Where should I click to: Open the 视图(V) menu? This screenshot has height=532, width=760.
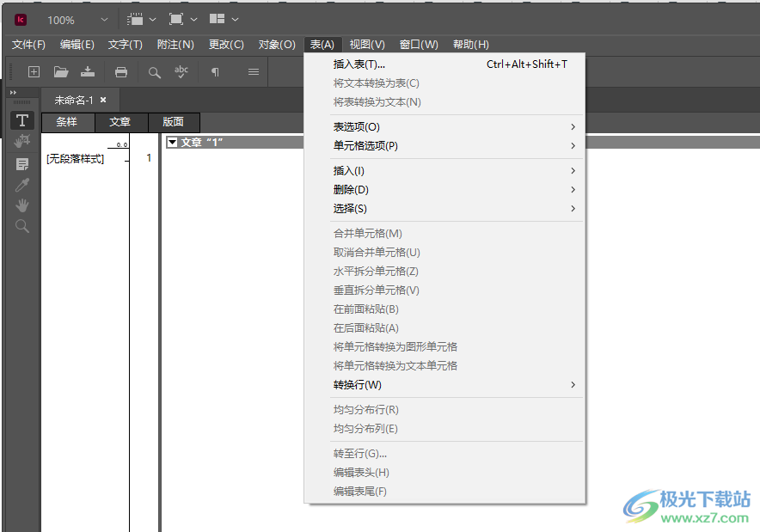coord(367,45)
